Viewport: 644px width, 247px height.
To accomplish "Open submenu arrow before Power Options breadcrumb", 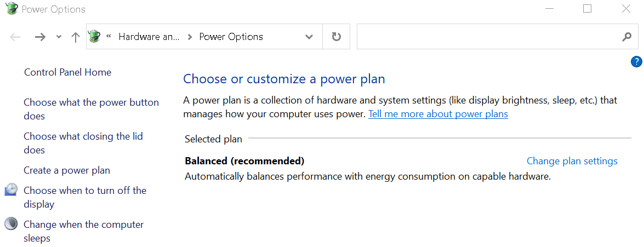I will coord(189,37).
